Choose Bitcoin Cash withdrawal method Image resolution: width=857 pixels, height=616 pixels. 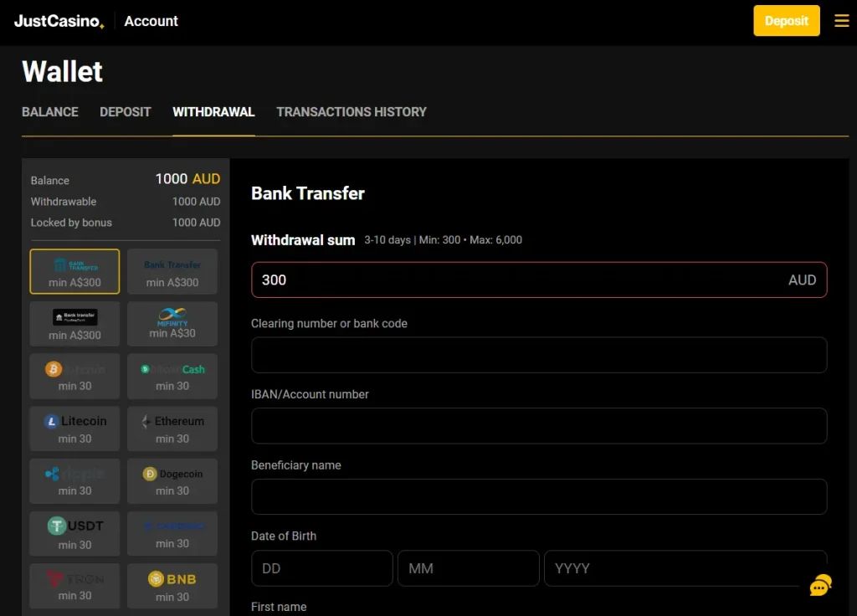point(172,377)
